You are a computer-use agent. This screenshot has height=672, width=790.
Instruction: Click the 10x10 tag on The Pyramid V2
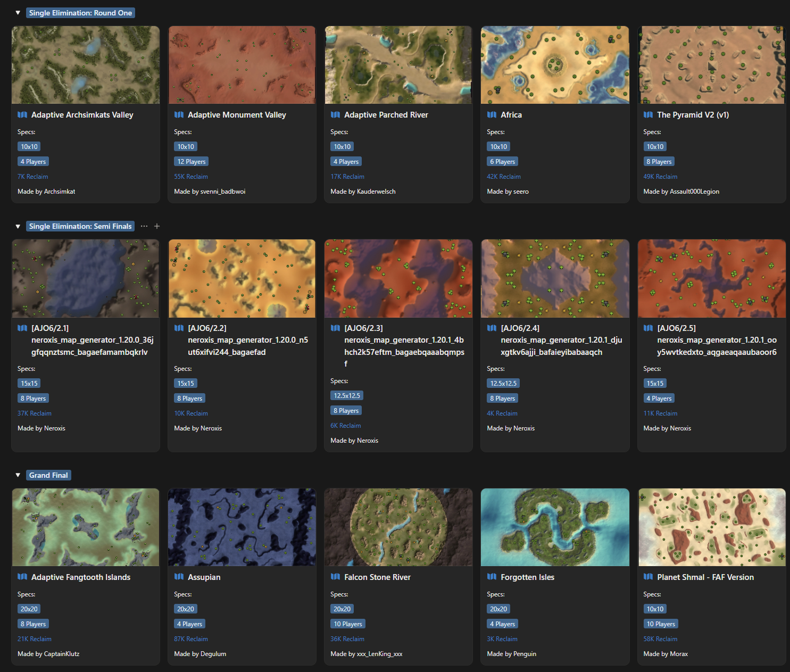[655, 147]
